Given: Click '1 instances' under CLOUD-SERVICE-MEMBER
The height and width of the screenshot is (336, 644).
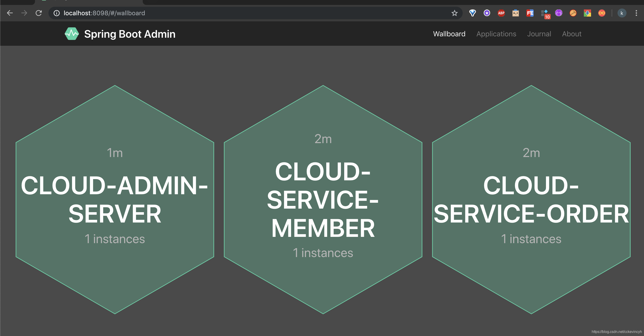Looking at the screenshot, I should click(323, 253).
